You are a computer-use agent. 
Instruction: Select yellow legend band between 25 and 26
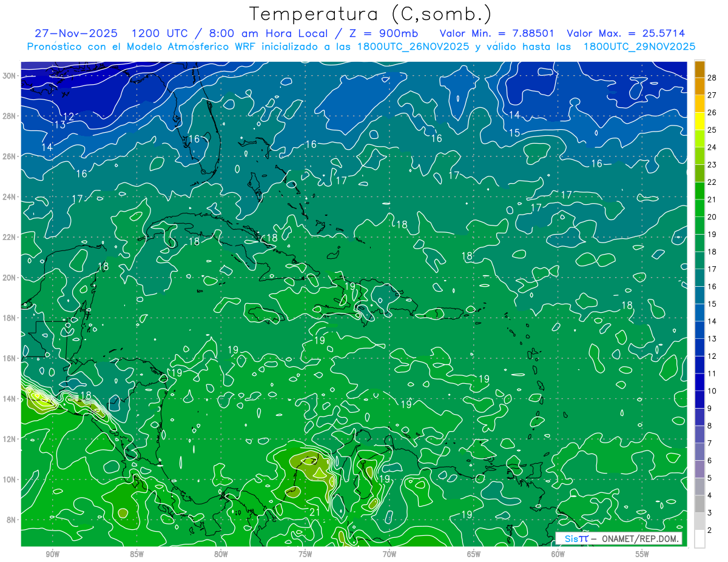click(x=699, y=121)
